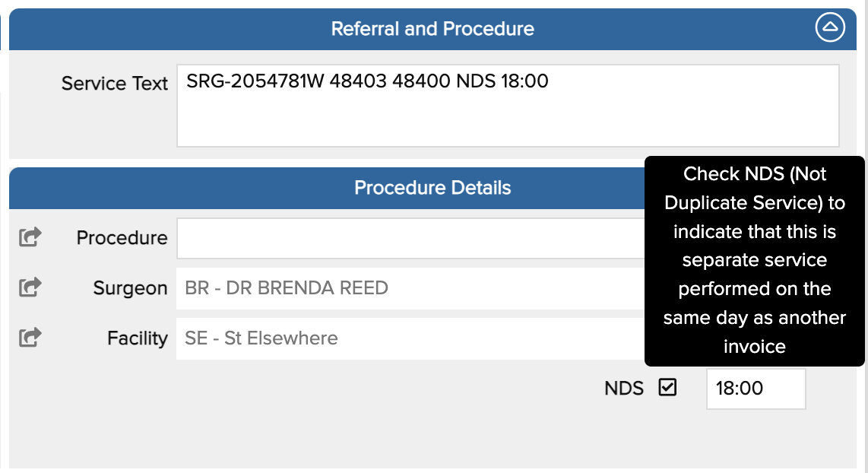This screenshot has width=868, height=473.
Task: Click the Service Text label
Action: tap(115, 84)
